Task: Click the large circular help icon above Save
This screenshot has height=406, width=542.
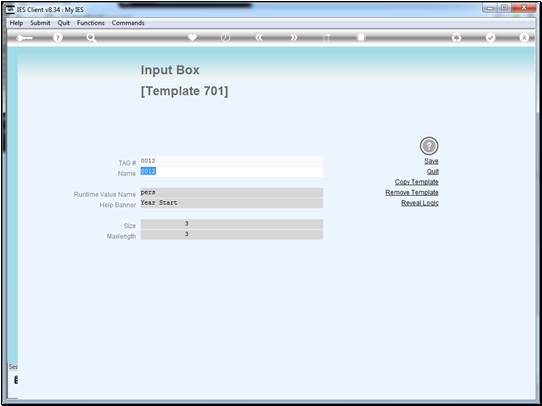Action: tap(429, 146)
